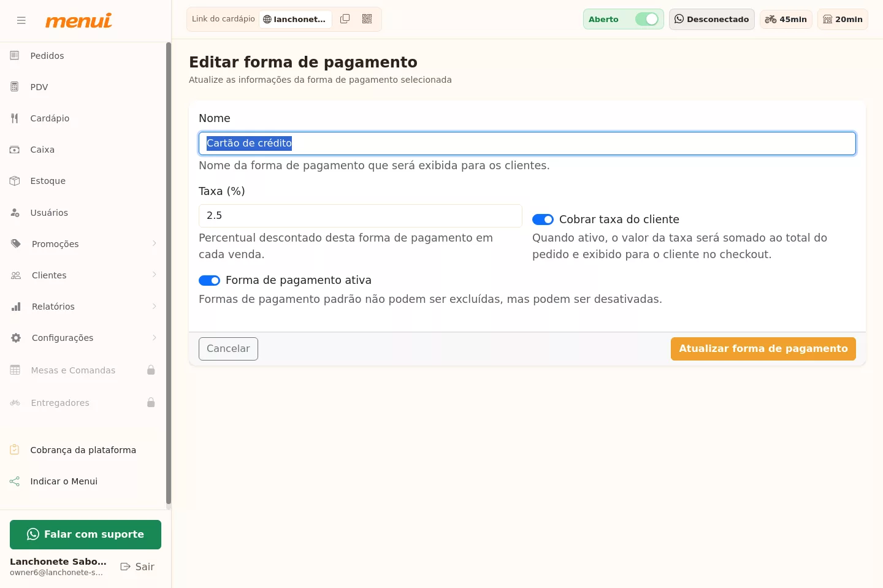Click the Configurações gear icon

[x=16, y=338]
